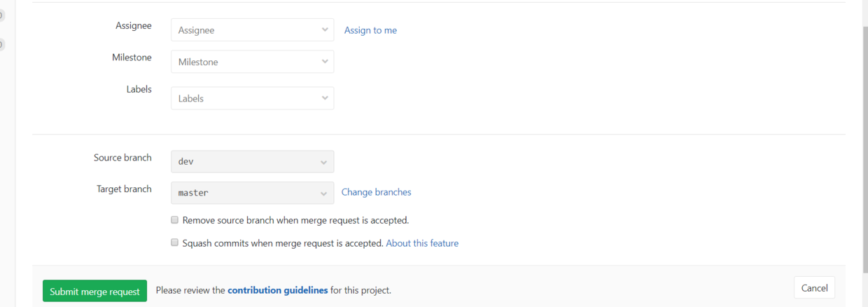
Task: Click the Target branch chevron arrow
Action: [x=323, y=193]
